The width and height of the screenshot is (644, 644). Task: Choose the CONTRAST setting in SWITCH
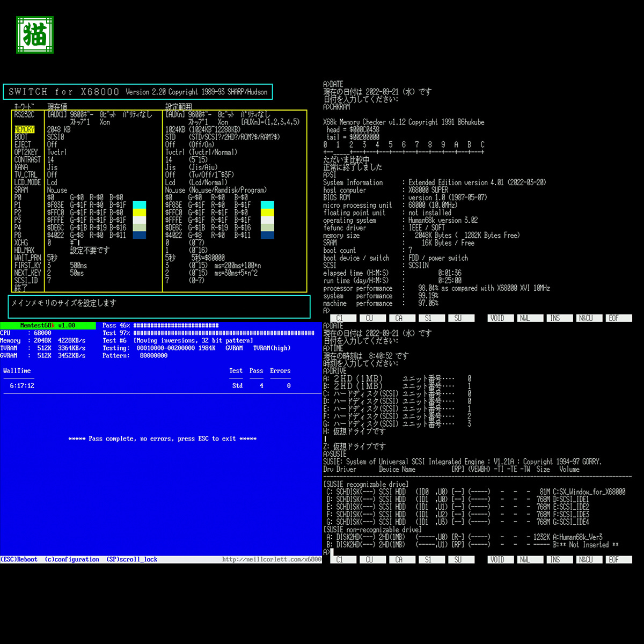coord(27,159)
